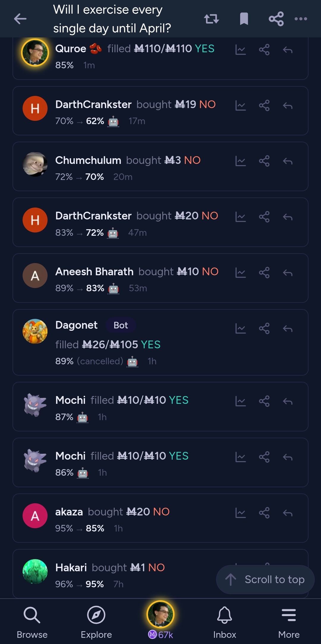Open chart icon on Dagonet's bet

[240, 328]
